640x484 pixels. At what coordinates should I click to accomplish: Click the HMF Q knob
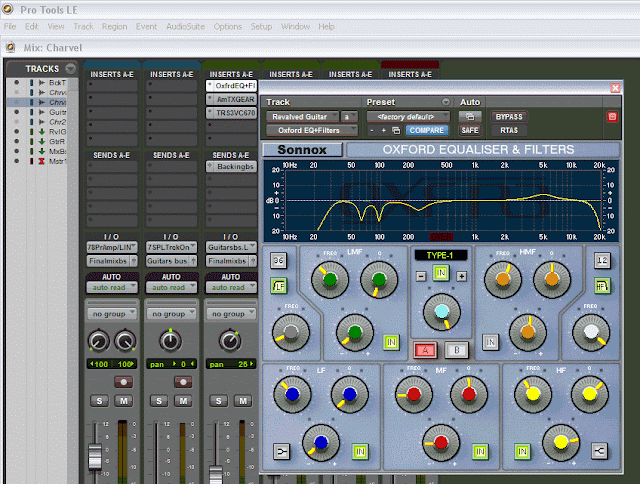point(552,280)
